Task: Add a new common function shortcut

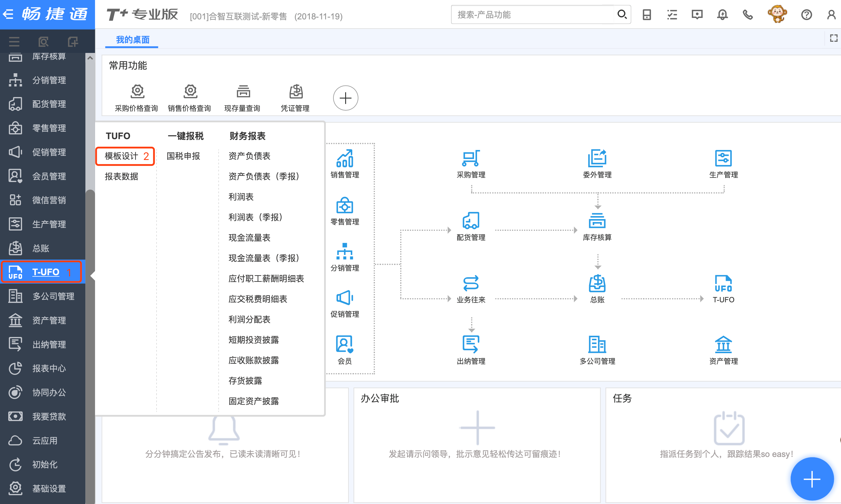Action: point(345,98)
